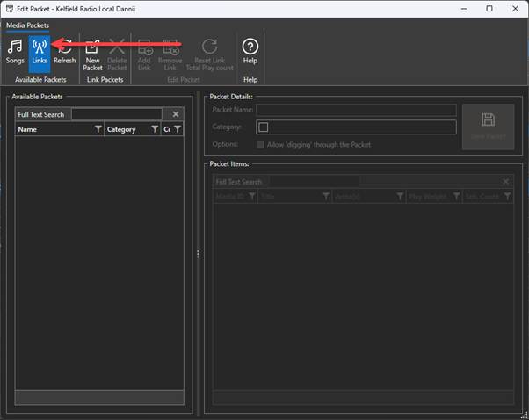Click the Delete Packet button
This screenshot has height=420, width=529.
coord(117,55)
